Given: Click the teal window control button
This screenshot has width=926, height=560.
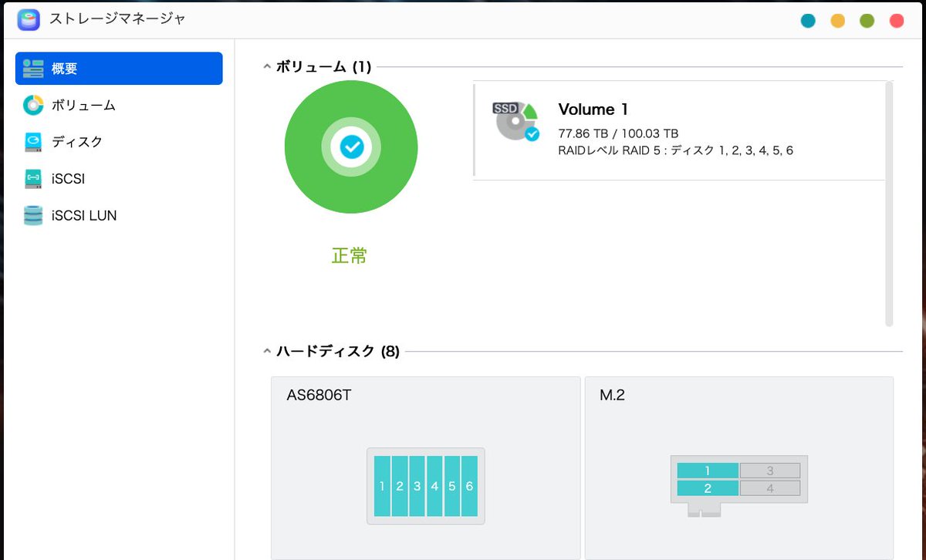Looking at the screenshot, I should (x=808, y=21).
